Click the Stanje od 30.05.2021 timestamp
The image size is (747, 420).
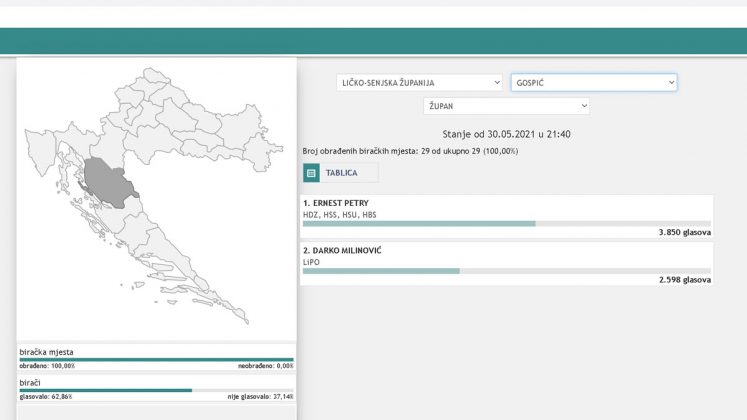pyautogui.click(x=506, y=134)
